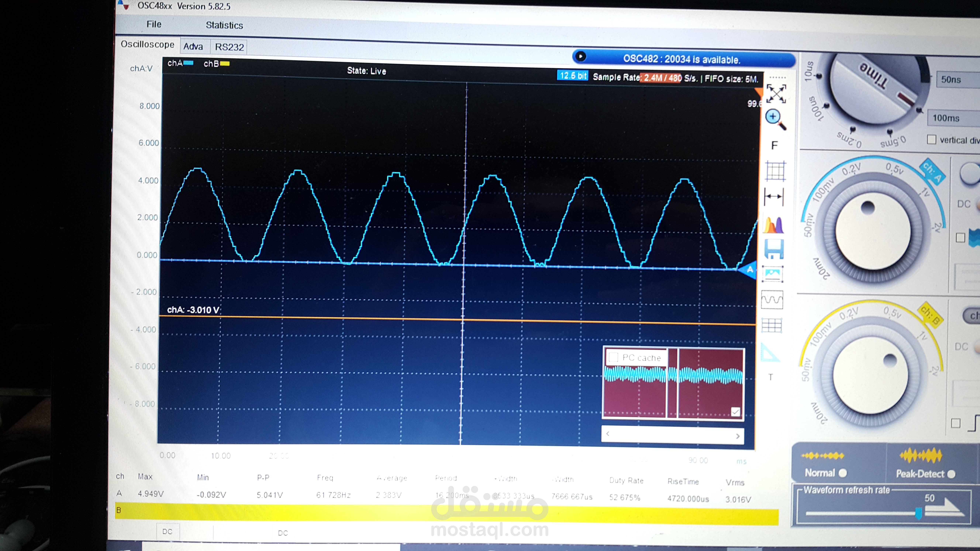Switch to the Oscilloscope tab

tap(148, 44)
